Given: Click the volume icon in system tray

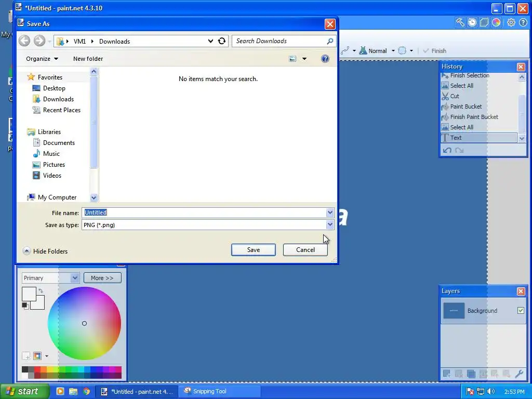Looking at the screenshot, I should [x=491, y=392].
